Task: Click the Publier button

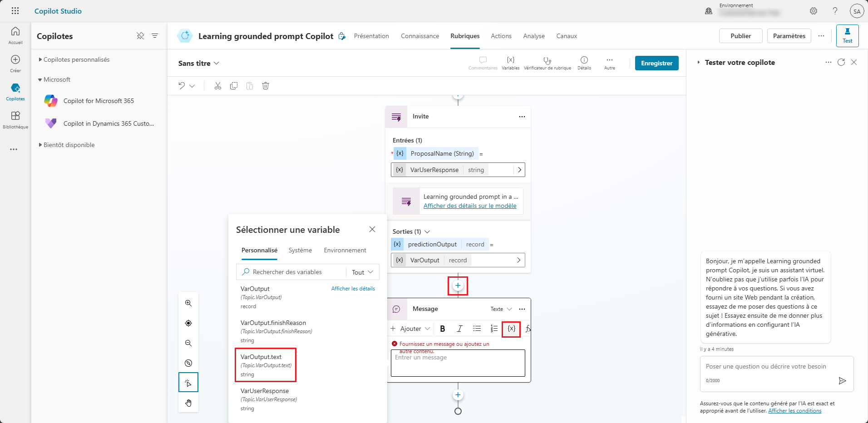Action: 741,36
